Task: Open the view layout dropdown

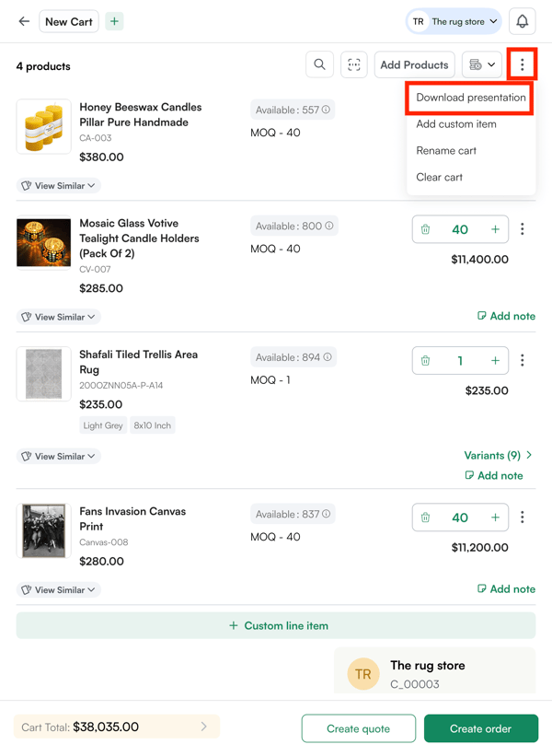Action: pyautogui.click(x=482, y=64)
